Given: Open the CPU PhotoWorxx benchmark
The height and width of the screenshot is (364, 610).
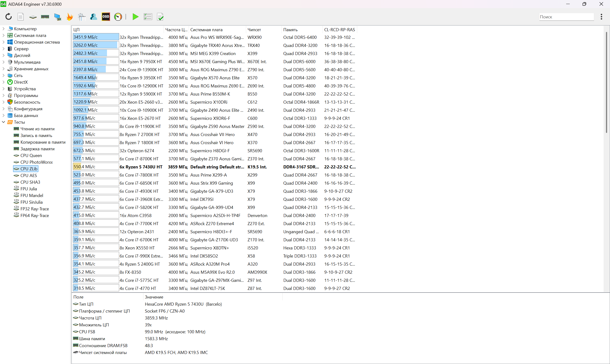Looking at the screenshot, I should 36,162.
